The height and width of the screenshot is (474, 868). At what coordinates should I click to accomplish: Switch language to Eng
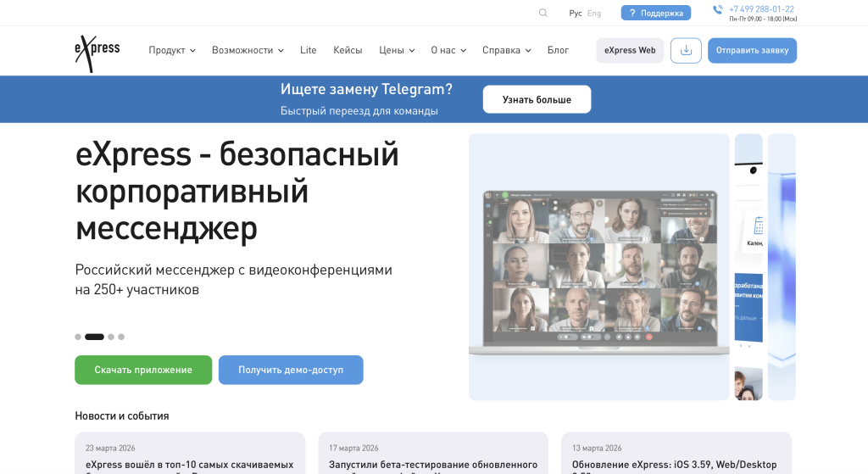pos(594,13)
